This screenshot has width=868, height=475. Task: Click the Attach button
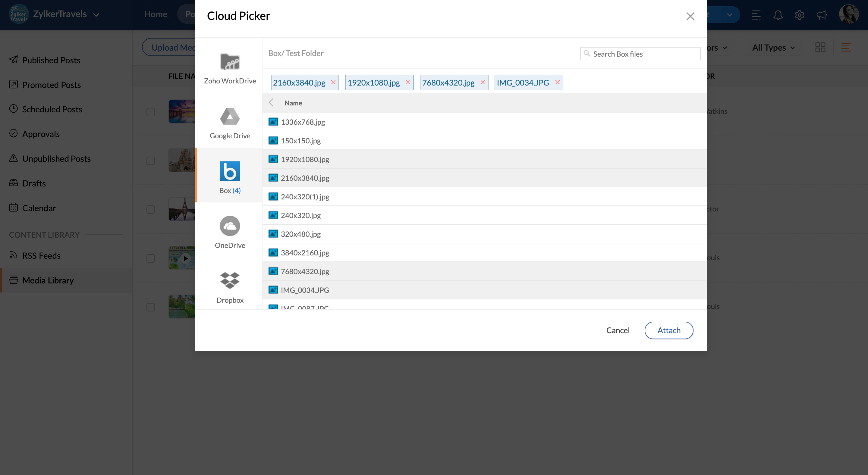click(x=668, y=330)
